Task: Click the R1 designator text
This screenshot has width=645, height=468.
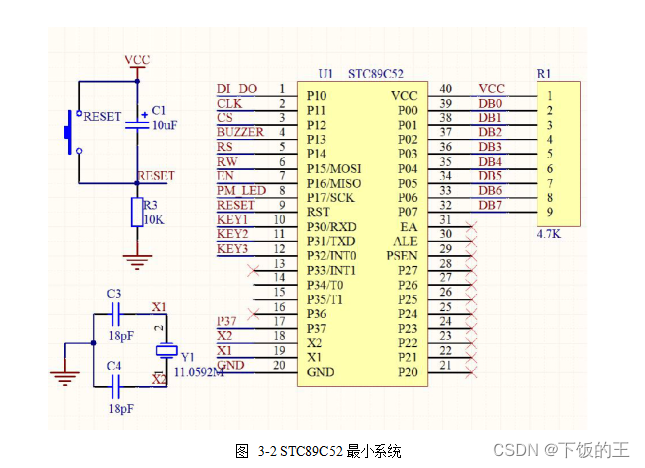Action: click(544, 74)
